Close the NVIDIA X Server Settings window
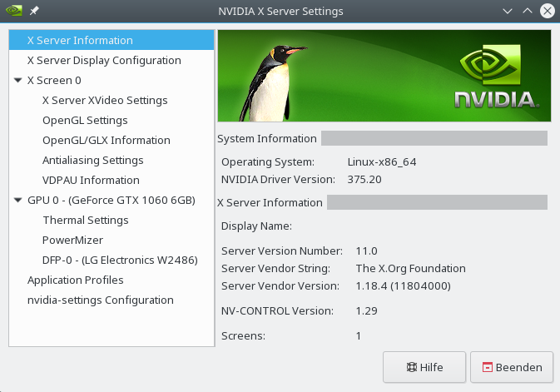 [548, 11]
